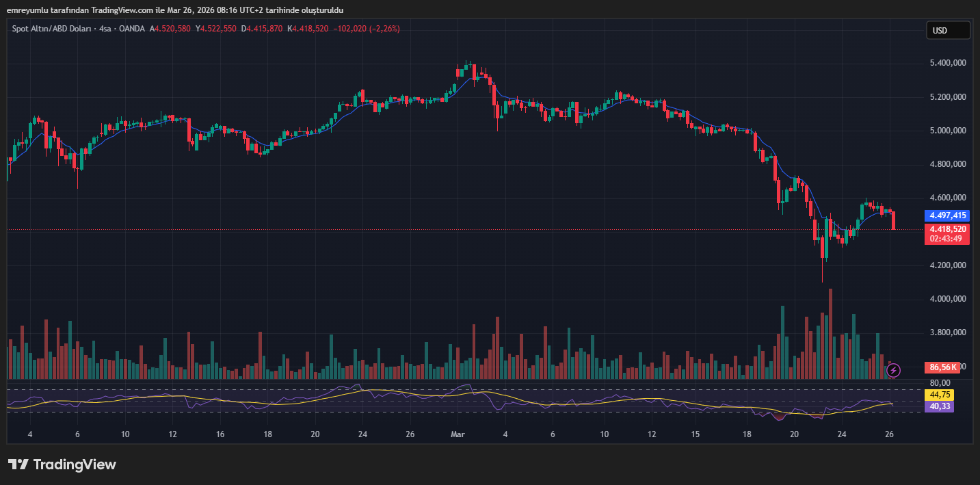Click the blue 4.497,415 moving average label
This screenshot has height=485, width=980.
click(x=947, y=215)
